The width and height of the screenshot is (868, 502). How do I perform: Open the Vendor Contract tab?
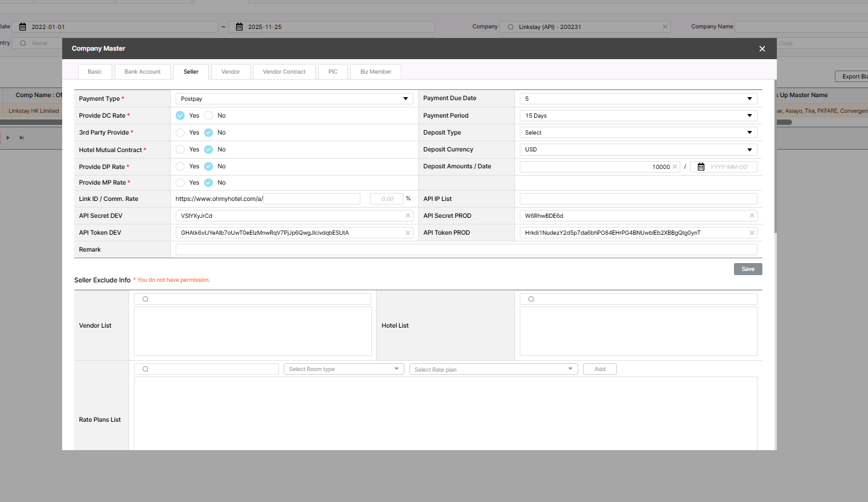click(x=284, y=71)
